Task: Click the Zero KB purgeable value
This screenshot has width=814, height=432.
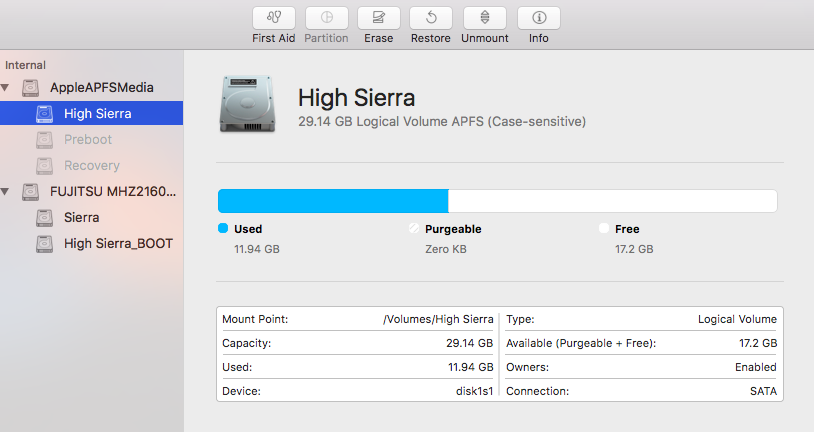Action: [446, 249]
